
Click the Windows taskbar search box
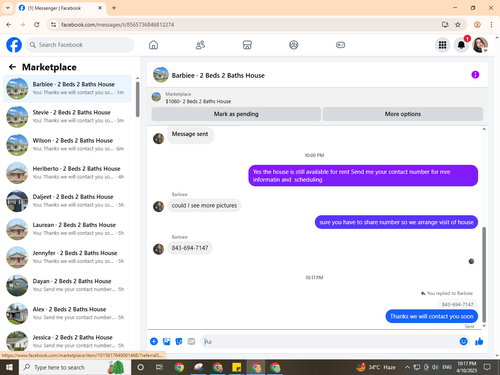coord(75,367)
